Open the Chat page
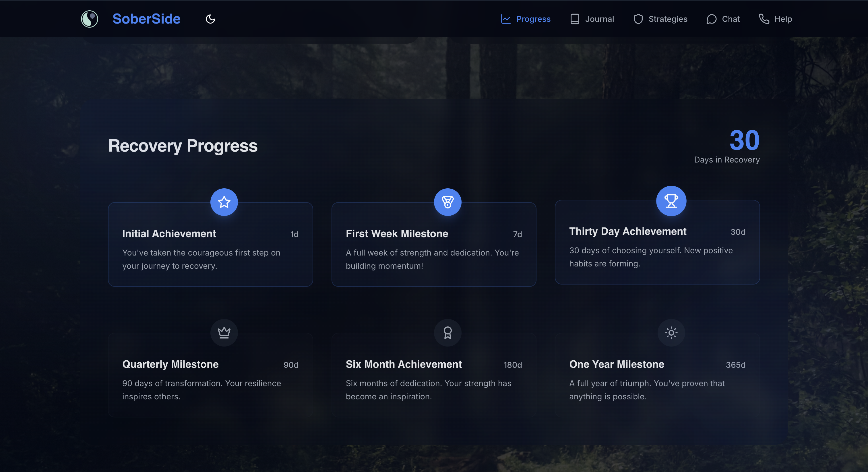The image size is (868, 472). pyautogui.click(x=723, y=19)
